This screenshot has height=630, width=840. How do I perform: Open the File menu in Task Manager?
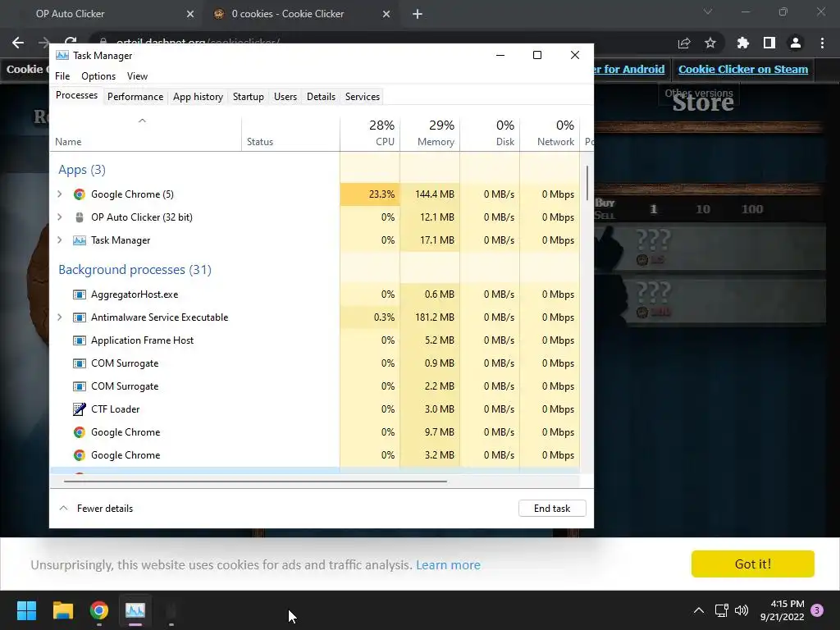[62, 76]
